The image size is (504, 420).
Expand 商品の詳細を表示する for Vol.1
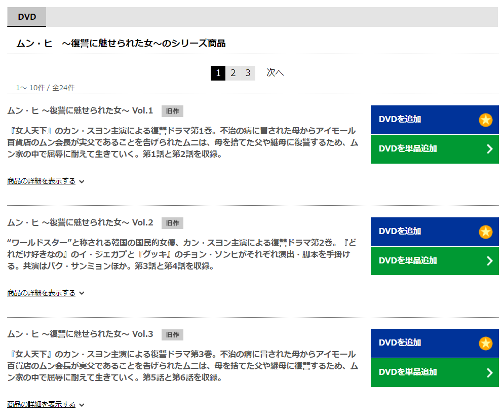pos(41,181)
